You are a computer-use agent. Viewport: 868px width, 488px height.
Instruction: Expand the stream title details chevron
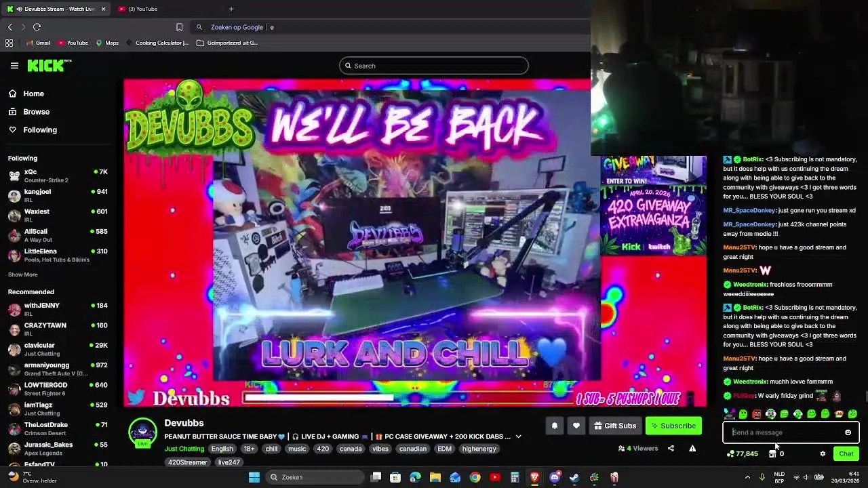pyautogui.click(x=518, y=436)
